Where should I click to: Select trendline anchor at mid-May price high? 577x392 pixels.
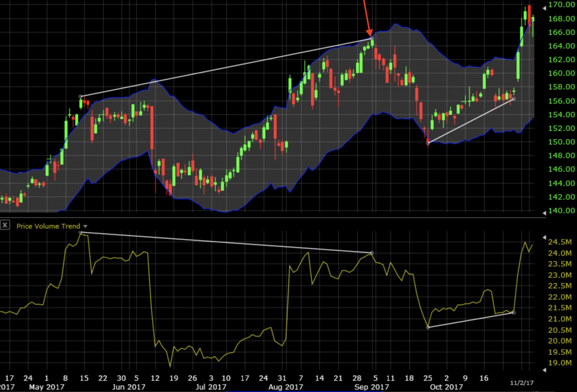(x=81, y=97)
